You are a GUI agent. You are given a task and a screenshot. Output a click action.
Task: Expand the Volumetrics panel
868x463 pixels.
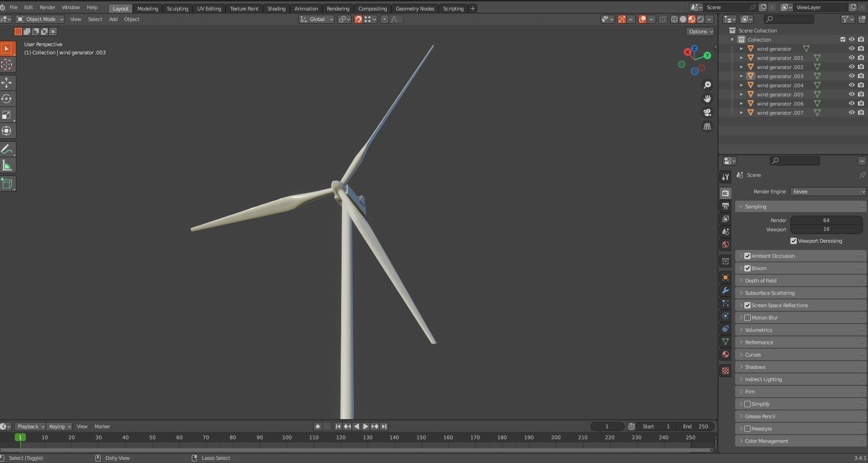[x=801, y=330]
